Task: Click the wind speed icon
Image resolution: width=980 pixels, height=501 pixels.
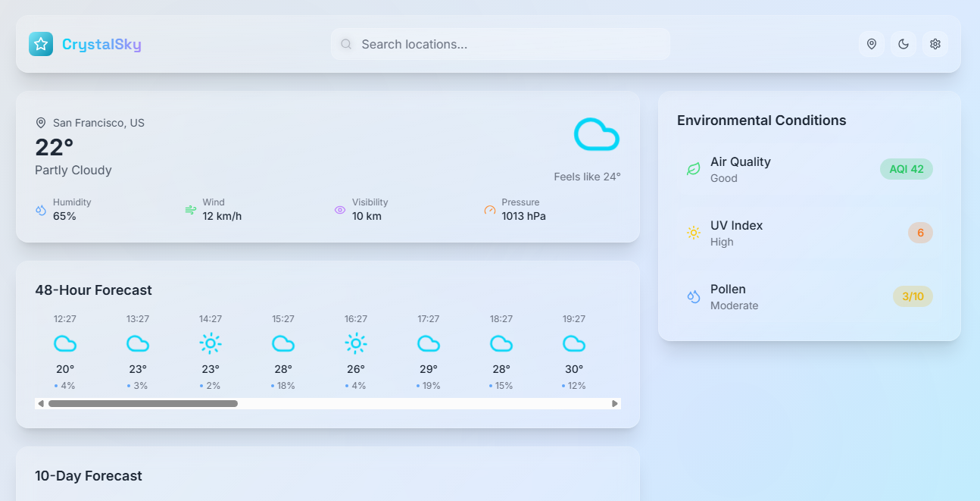Action: [x=190, y=210]
